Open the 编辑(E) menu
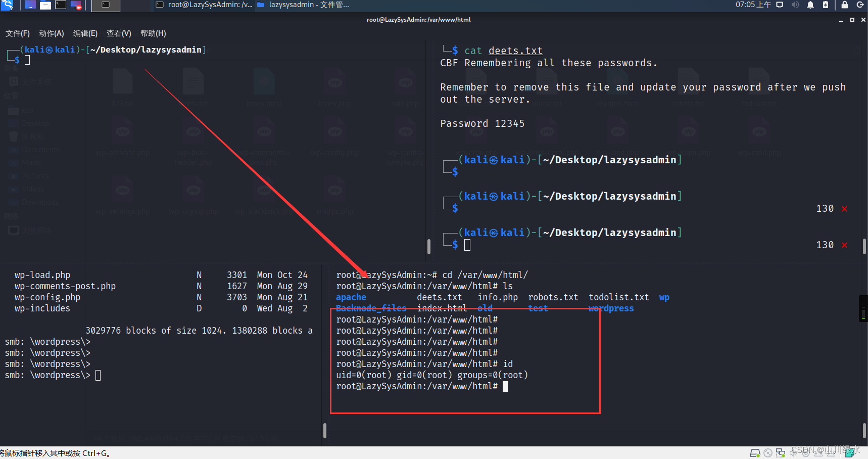The width and height of the screenshot is (868, 459). pos(85,33)
